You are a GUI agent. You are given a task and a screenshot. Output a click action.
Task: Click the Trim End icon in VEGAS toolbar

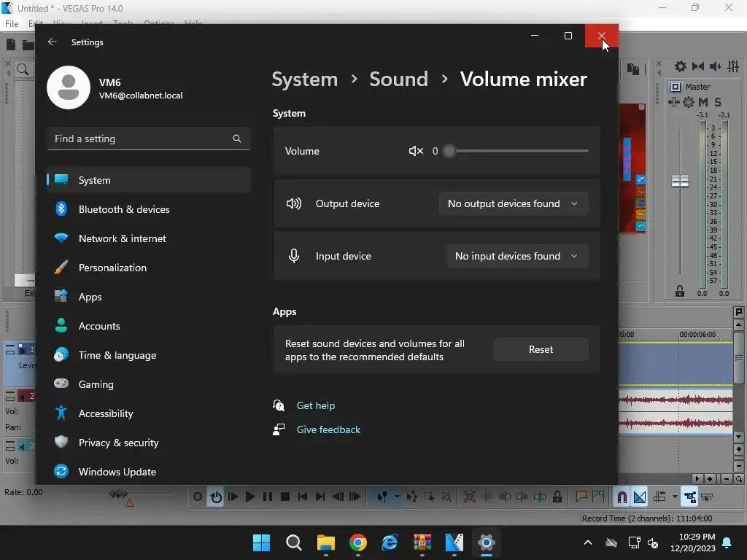click(x=522, y=497)
